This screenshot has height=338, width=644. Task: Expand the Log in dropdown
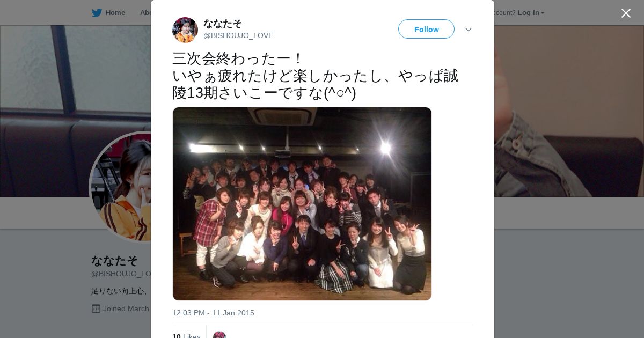(531, 13)
